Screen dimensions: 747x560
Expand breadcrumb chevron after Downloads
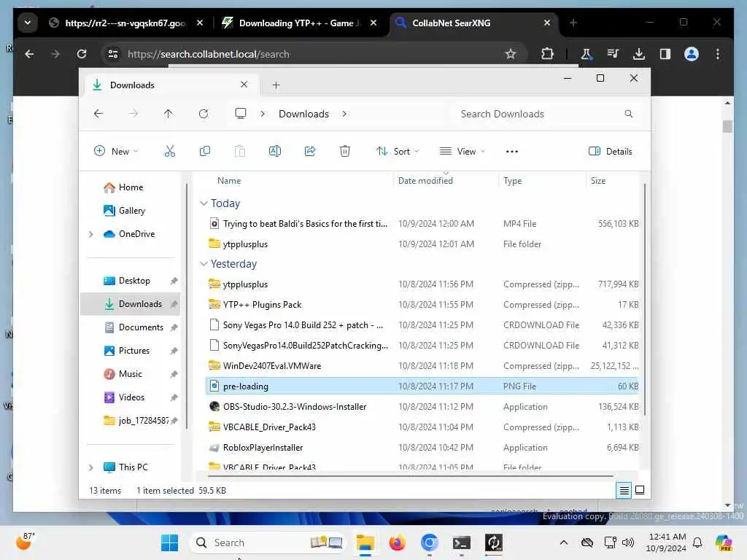click(x=344, y=114)
